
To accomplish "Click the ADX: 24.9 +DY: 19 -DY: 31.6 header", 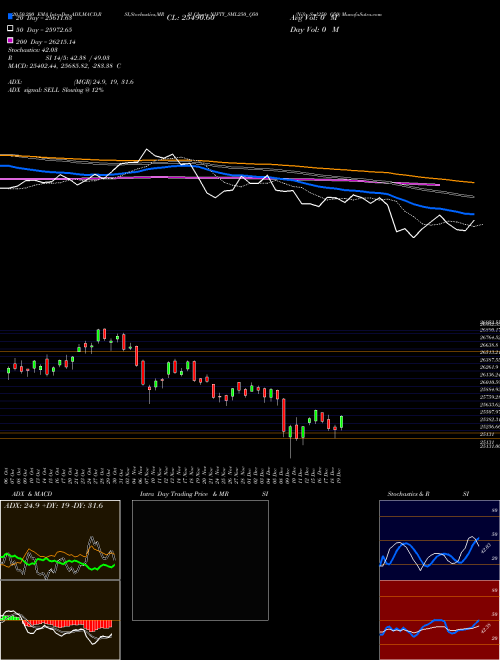I will 53,506.
